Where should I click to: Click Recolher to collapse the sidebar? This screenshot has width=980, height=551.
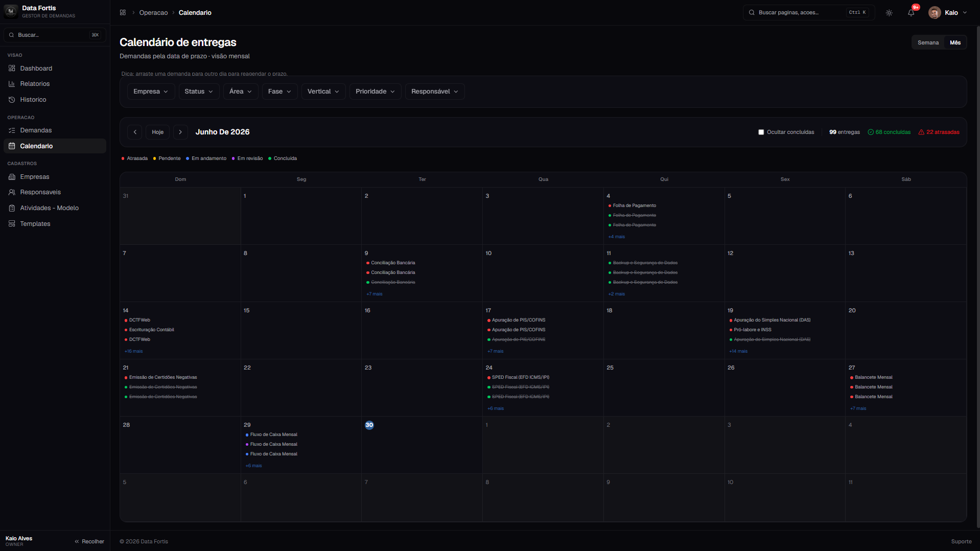point(89,542)
